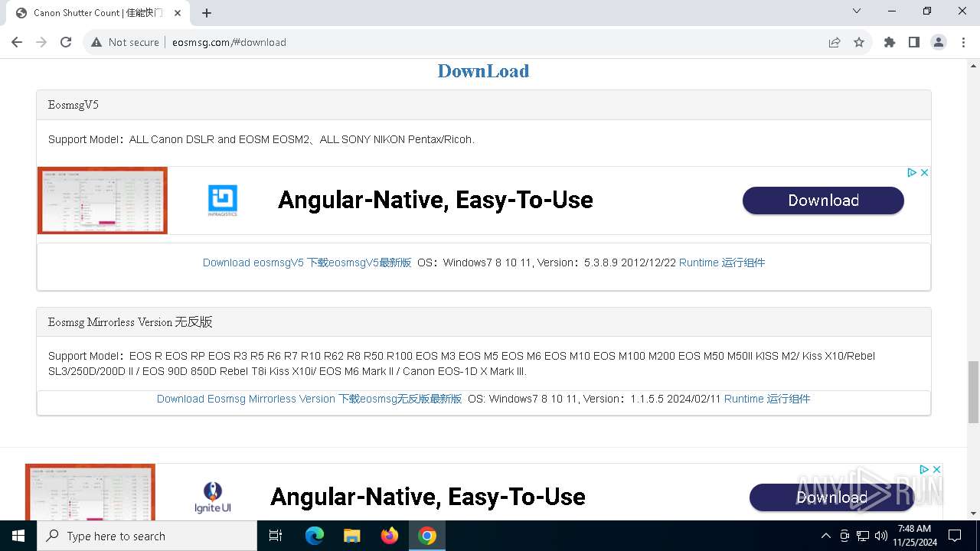This screenshot has height=551, width=980.
Task: Open the notification center
Action: pyautogui.click(x=955, y=536)
